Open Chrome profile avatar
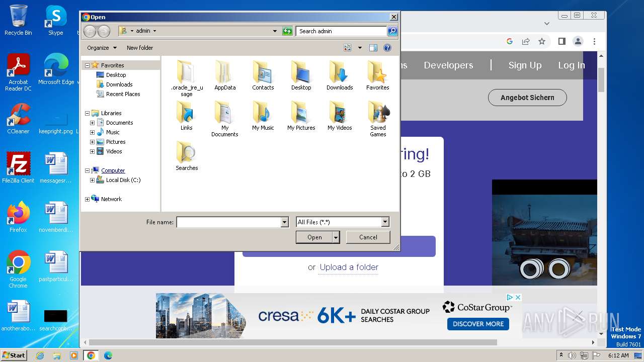644x362 pixels. pos(578,41)
